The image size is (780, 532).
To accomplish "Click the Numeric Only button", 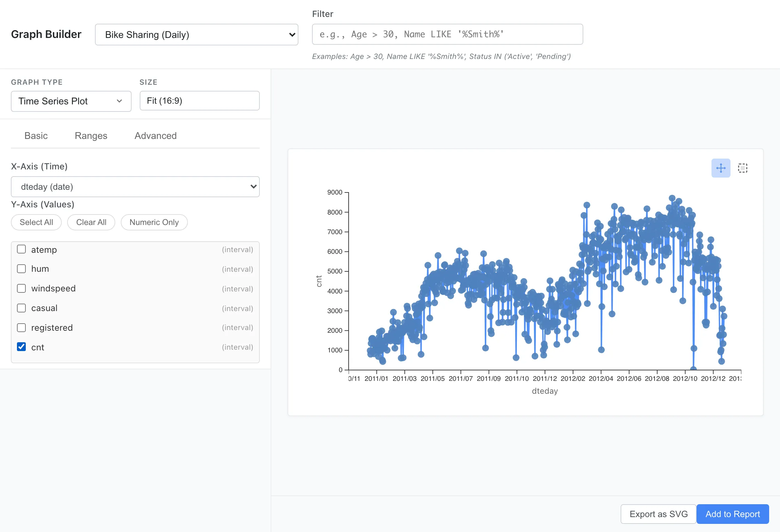I will 154,222.
